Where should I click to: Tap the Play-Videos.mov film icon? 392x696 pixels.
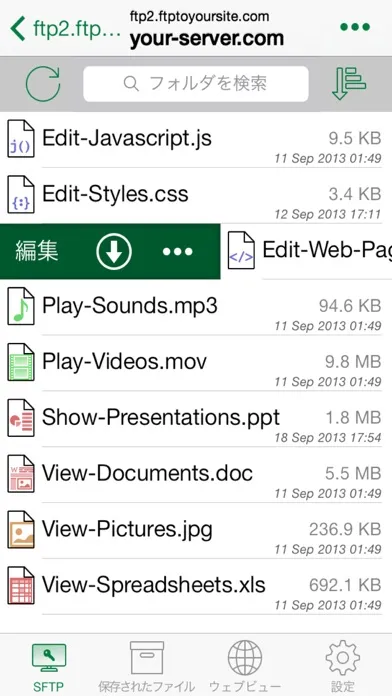click(x=21, y=362)
